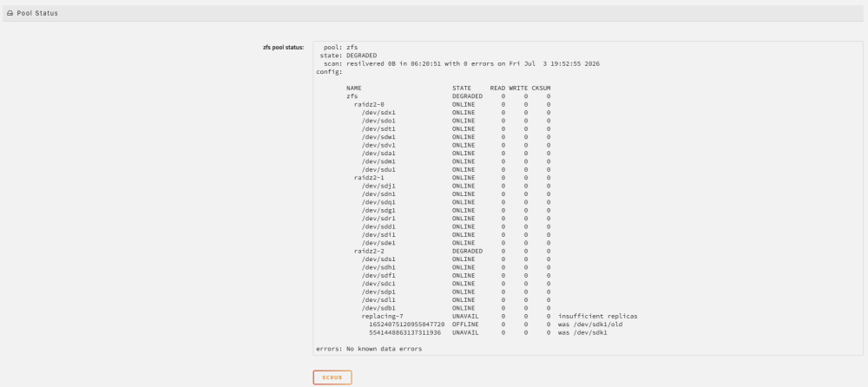Click the /dev/sdu1 device row
Viewport: 868px width, 387px height.
pos(457,169)
